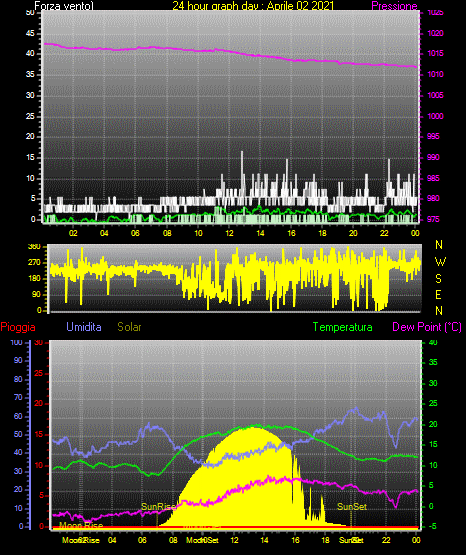Click the SunRise marker in lower graph
The image size is (466, 555).
point(158,507)
